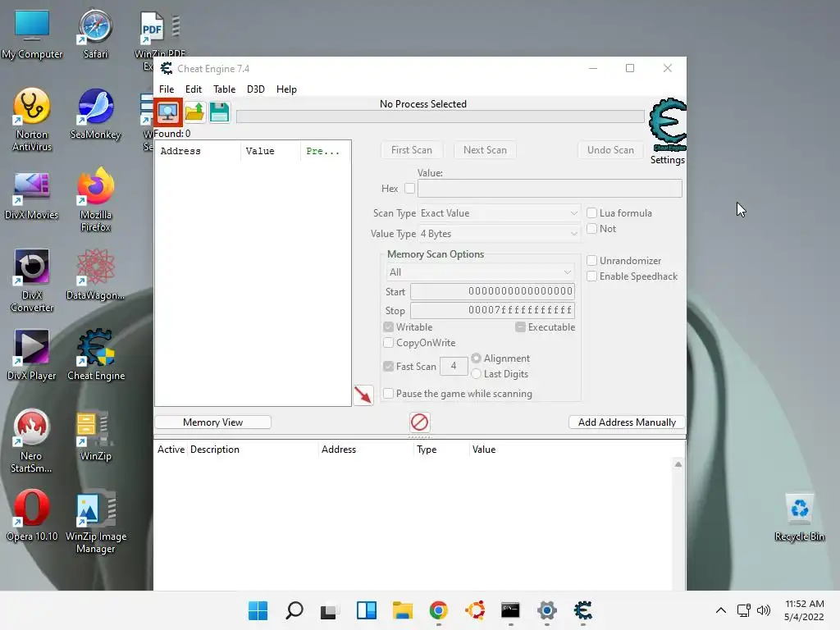840x630 pixels.
Task: Click the red clear list icon
Action: pos(419,422)
